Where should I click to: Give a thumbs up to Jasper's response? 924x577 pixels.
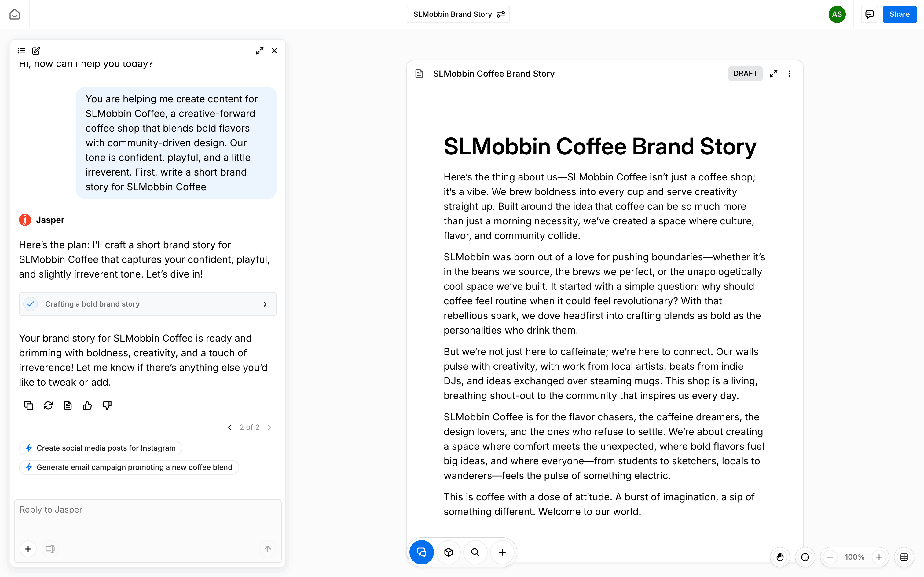[87, 405]
